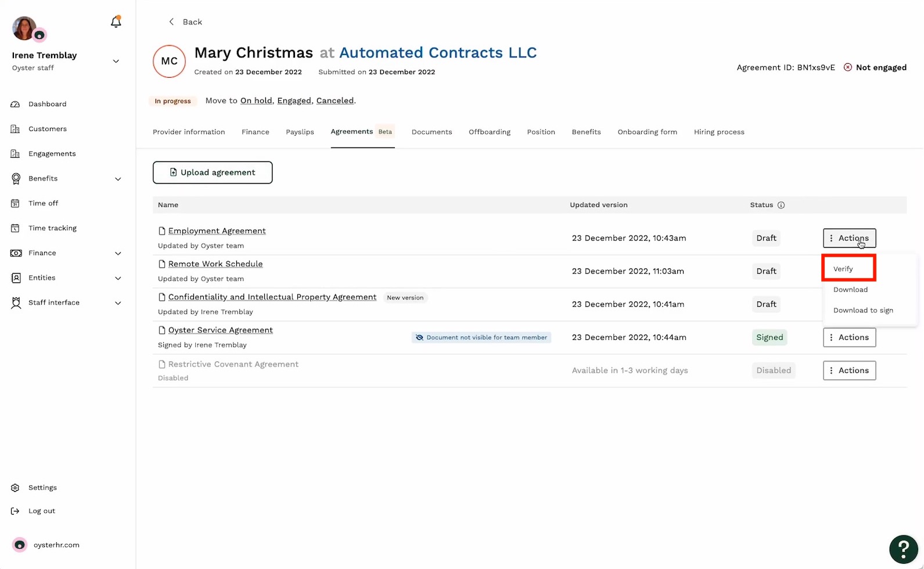The height and width of the screenshot is (569, 924).
Task: Click the Entities sidebar icon
Action: pyautogui.click(x=16, y=278)
